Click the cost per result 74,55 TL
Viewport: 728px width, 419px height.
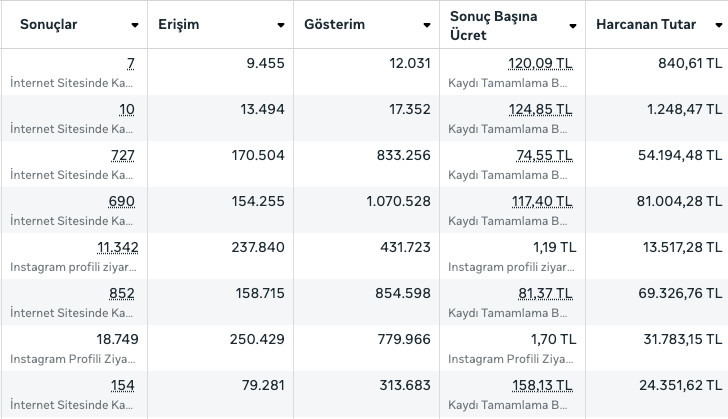coord(545,155)
